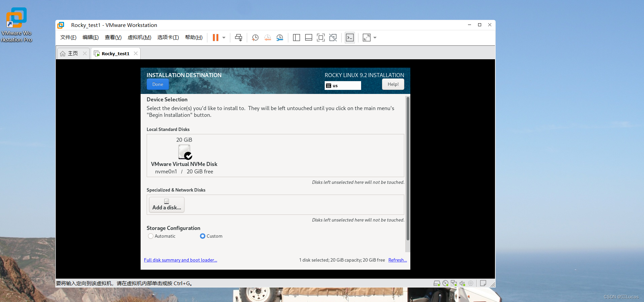
Task: Click the Help! button in the installer
Action: (393, 84)
